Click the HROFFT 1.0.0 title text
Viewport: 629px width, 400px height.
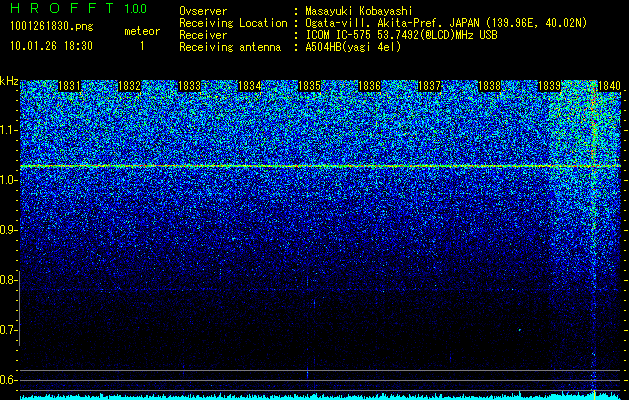coord(78,8)
